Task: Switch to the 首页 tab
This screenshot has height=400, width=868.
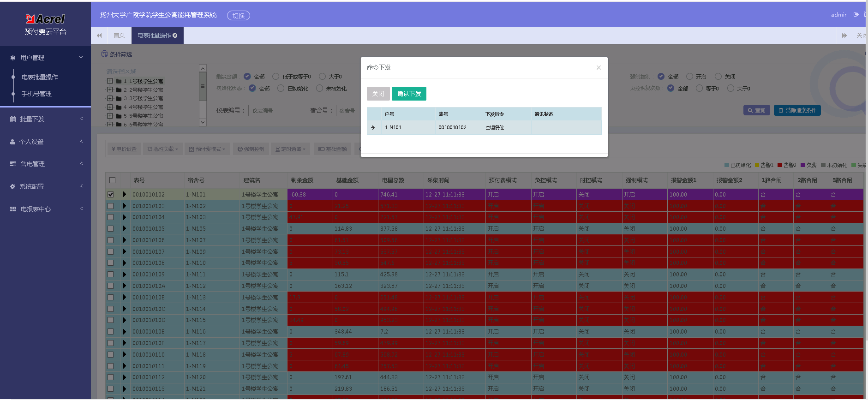Action: tap(119, 36)
